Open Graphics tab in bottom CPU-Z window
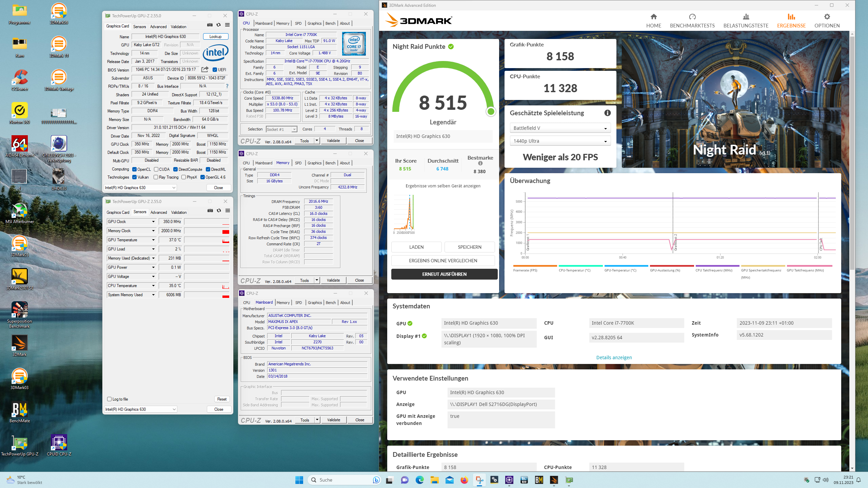The height and width of the screenshot is (488, 868). point(315,303)
